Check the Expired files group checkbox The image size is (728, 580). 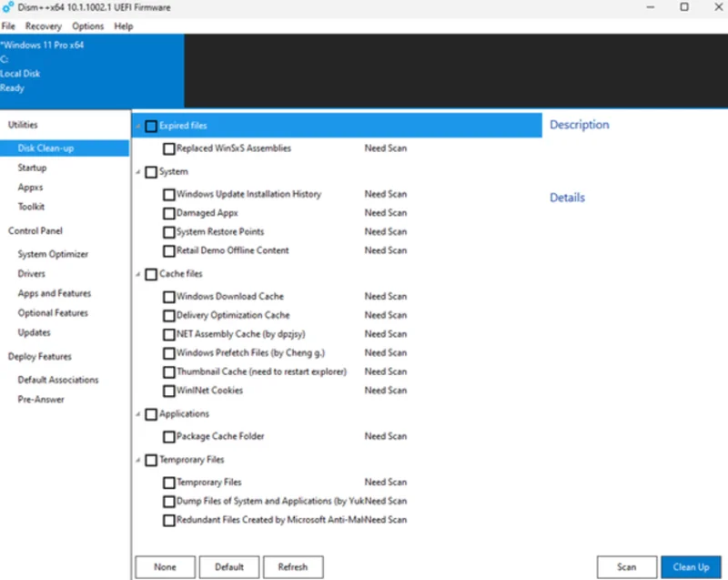click(151, 127)
